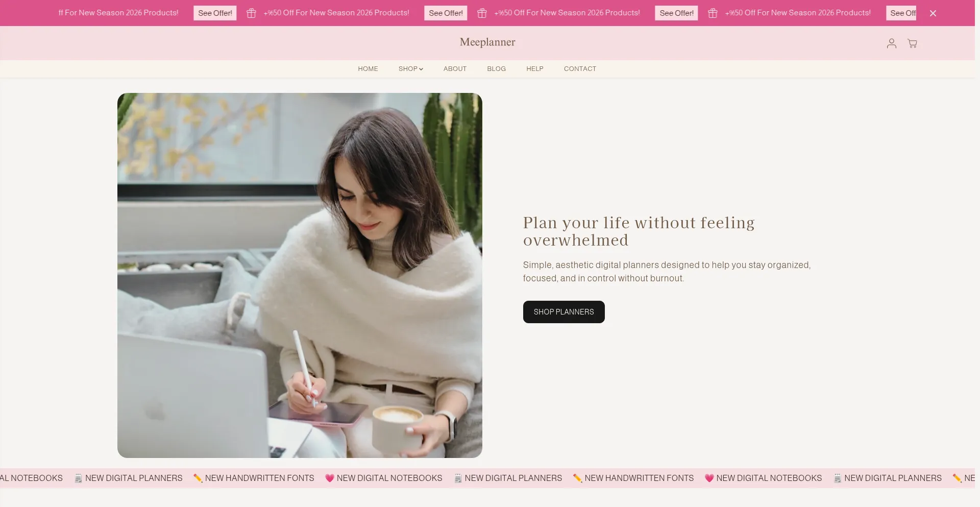This screenshot has height=507, width=980.
Task: Open the shopping cart icon
Action: click(912, 43)
